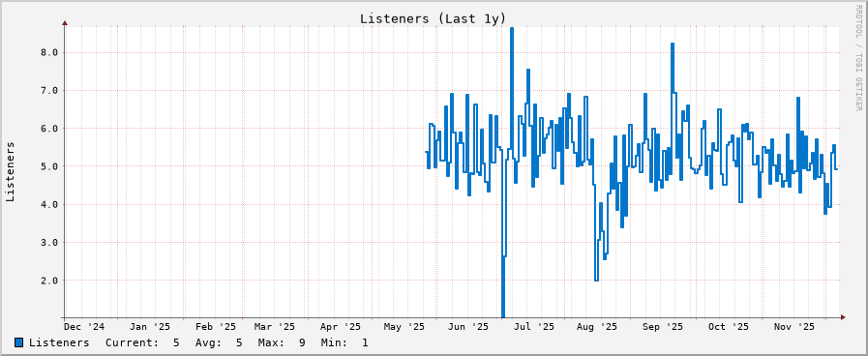The image size is (868, 356).
Task: Click the 'Avg: 5' legend value
Action: tap(219, 342)
